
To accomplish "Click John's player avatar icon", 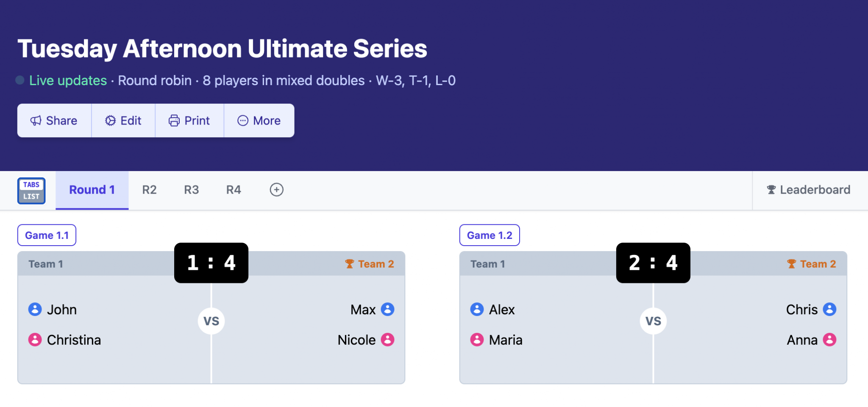I will tap(34, 309).
